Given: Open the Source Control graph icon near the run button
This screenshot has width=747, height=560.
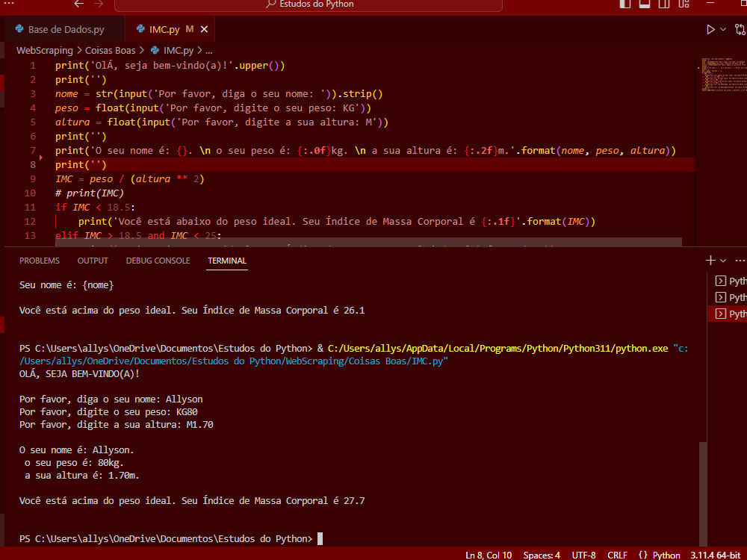Looking at the screenshot, I should 740,29.
